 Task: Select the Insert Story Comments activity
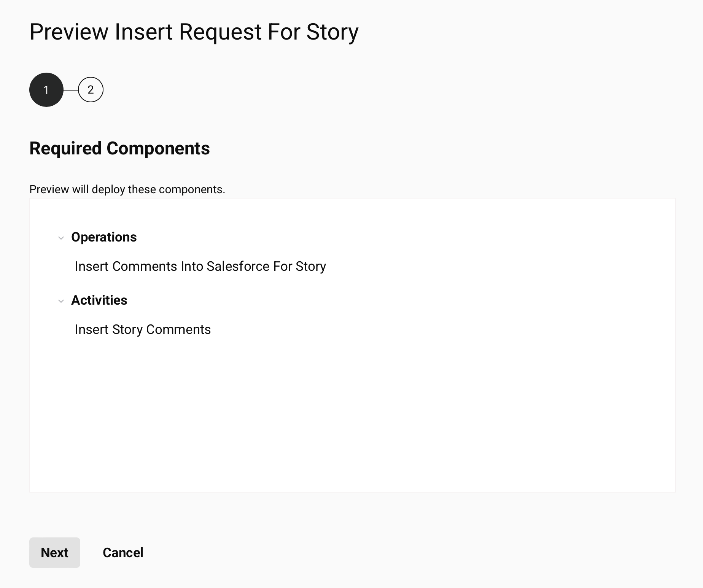point(143,329)
